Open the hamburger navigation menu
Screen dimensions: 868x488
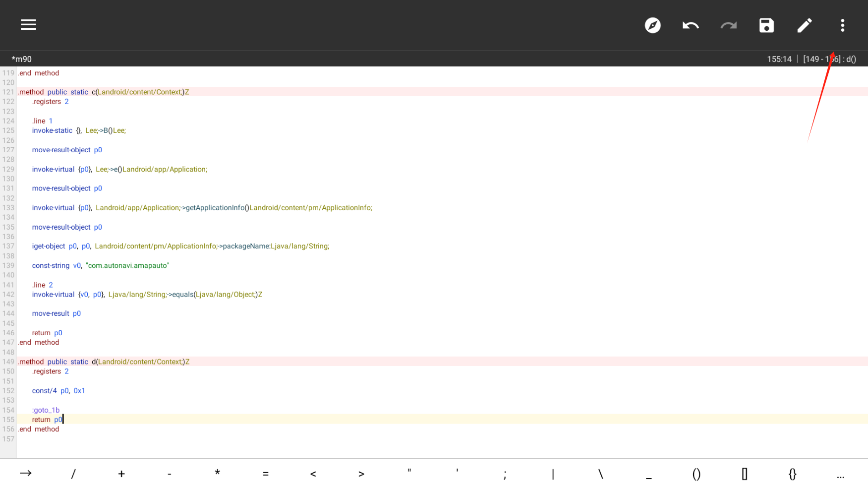coord(28,25)
